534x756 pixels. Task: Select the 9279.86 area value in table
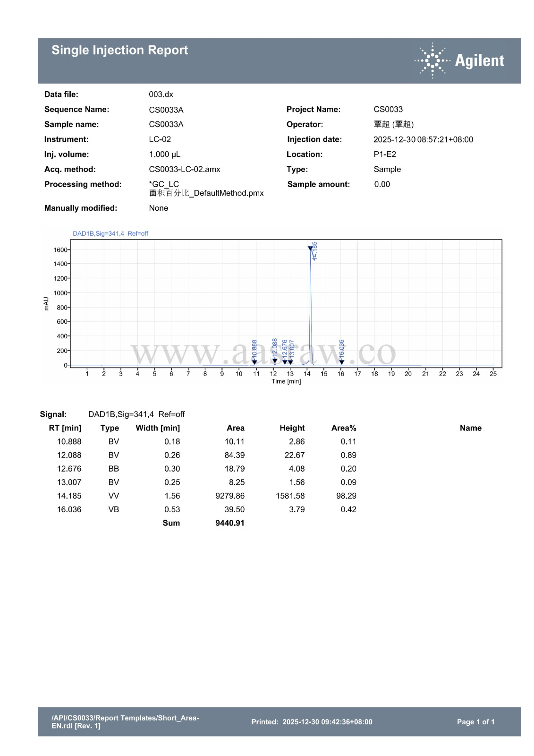[x=230, y=496]
